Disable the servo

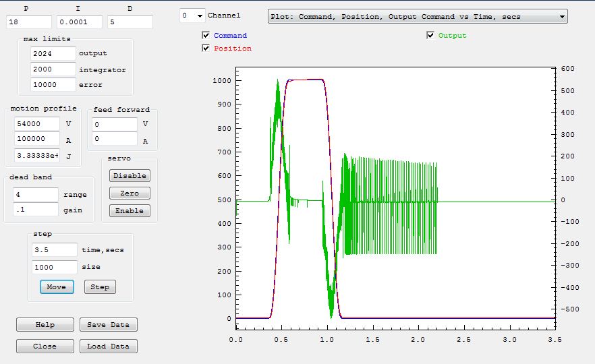coord(130,175)
